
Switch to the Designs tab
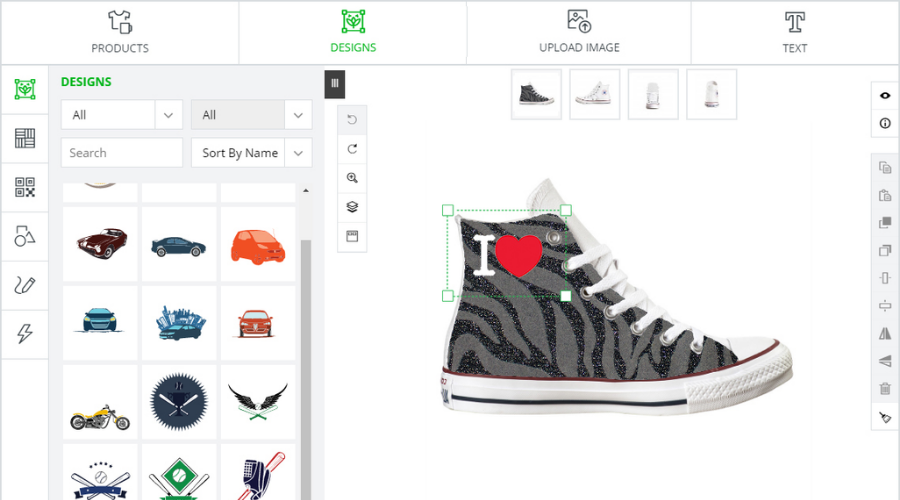click(353, 33)
